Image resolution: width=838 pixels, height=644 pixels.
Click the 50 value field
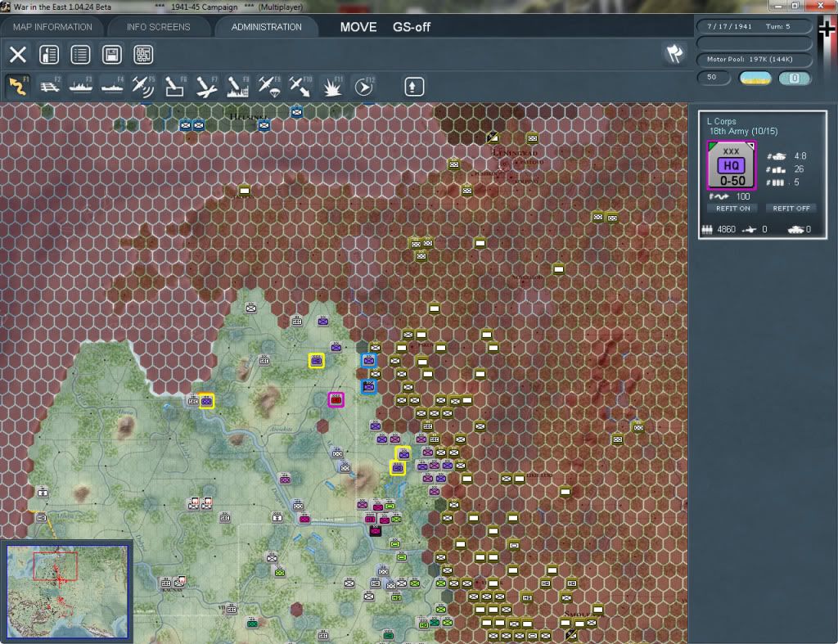click(713, 78)
